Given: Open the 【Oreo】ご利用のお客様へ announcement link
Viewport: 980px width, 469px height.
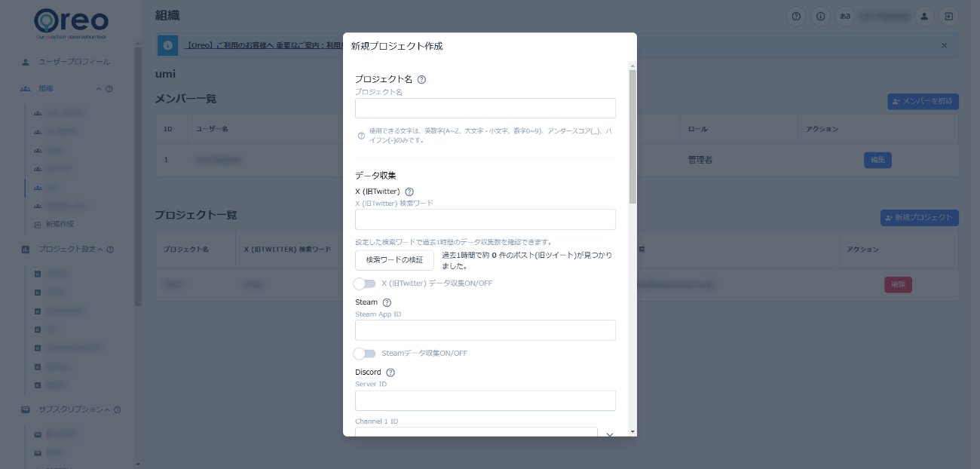Looking at the screenshot, I should [265, 45].
